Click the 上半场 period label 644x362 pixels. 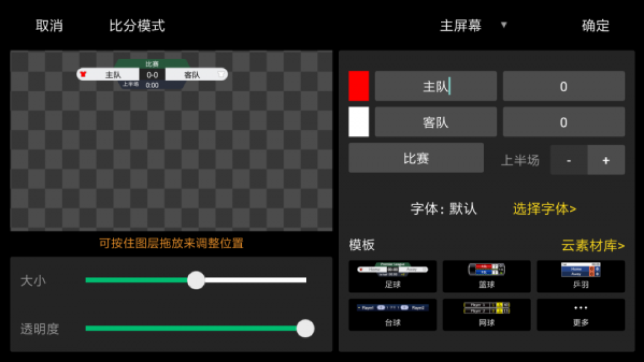[x=520, y=160]
